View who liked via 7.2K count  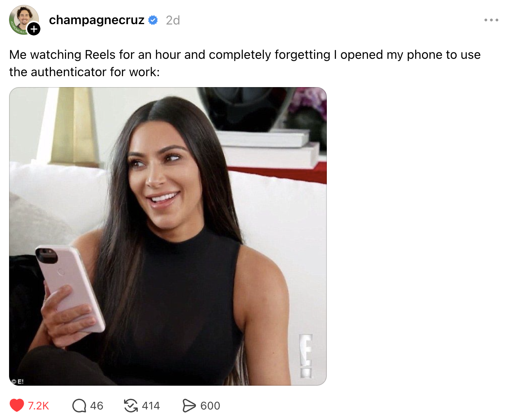38,406
